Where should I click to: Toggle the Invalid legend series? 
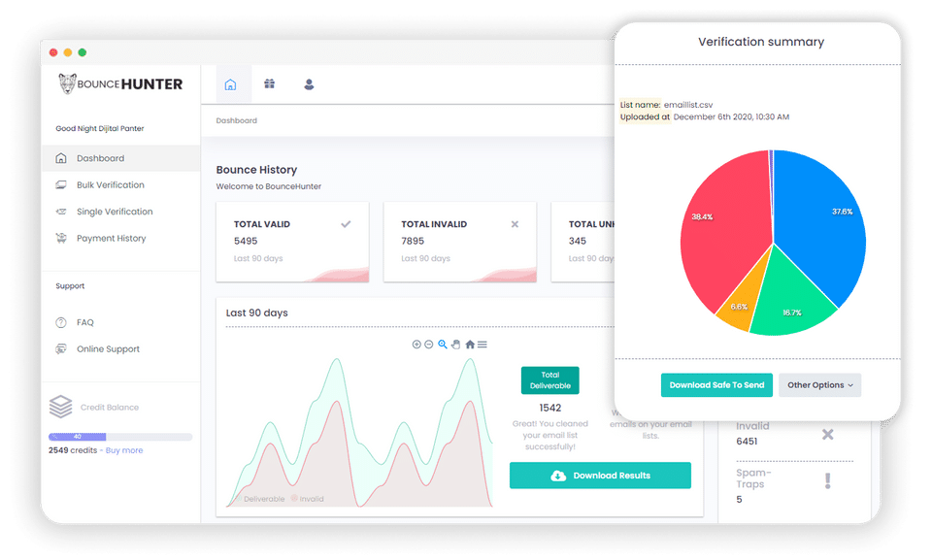pyautogui.click(x=308, y=499)
